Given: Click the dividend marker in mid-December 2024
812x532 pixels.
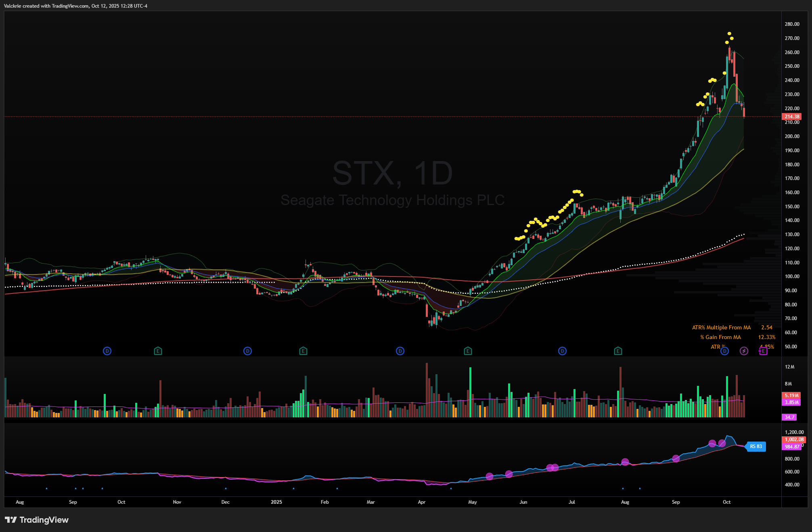Looking at the screenshot, I should pos(247,351).
